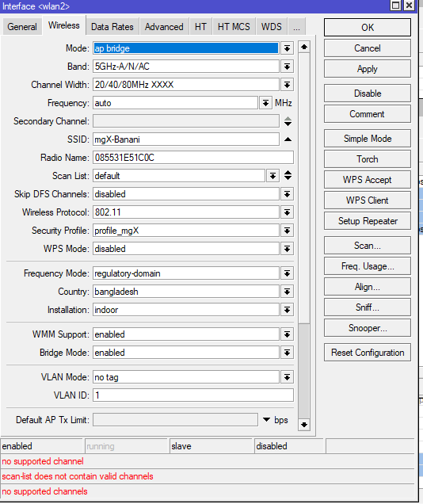Image resolution: width=423 pixels, height=504 pixels.
Task: Start a wireless Scan
Action: [x=367, y=246]
